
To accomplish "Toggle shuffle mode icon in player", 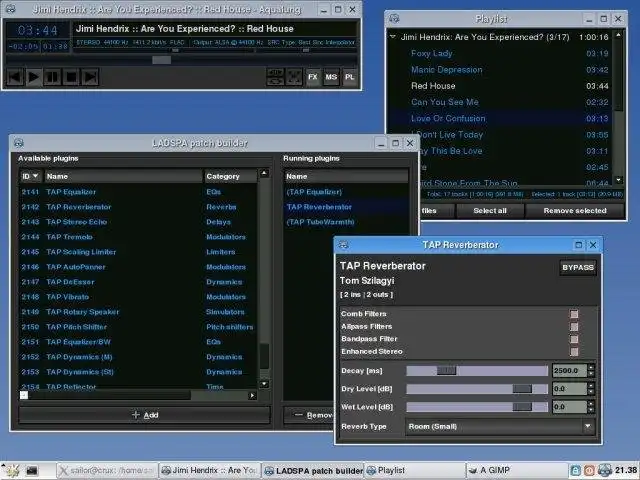I will pos(294,77).
